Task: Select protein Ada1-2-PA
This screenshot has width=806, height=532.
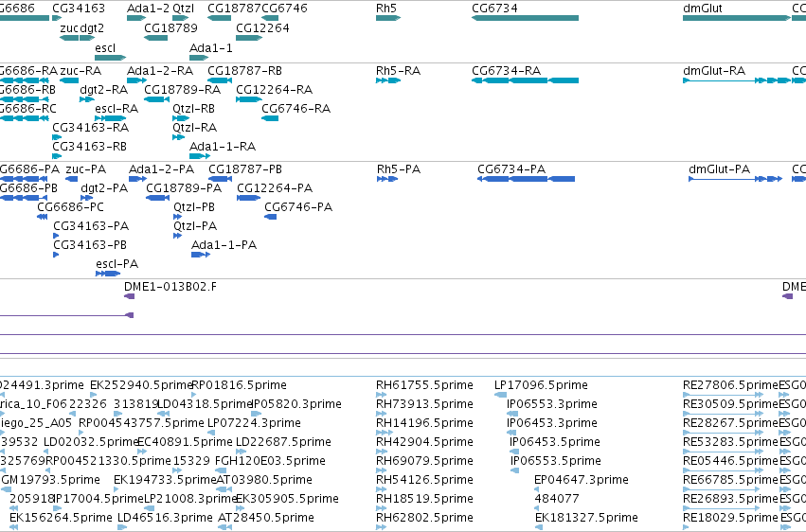Action: coord(137,179)
